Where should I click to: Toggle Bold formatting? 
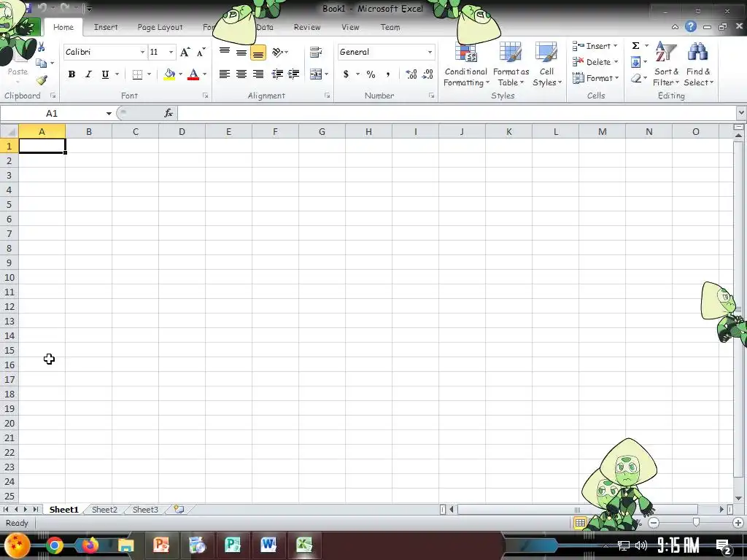(x=71, y=74)
